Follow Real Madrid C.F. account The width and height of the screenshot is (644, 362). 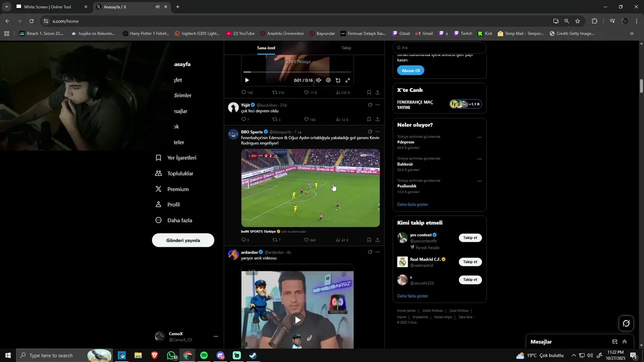[470, 262]
